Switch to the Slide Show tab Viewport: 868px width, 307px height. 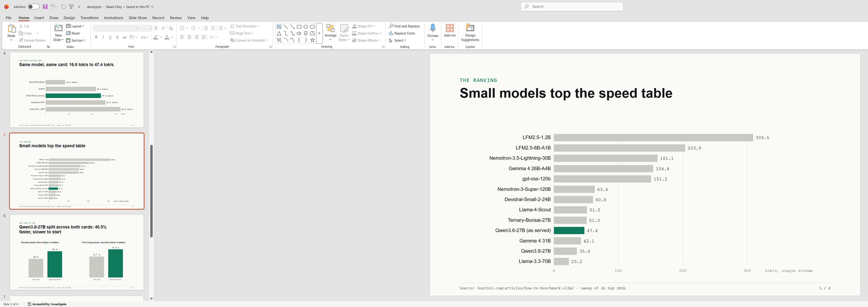point(138,18)
